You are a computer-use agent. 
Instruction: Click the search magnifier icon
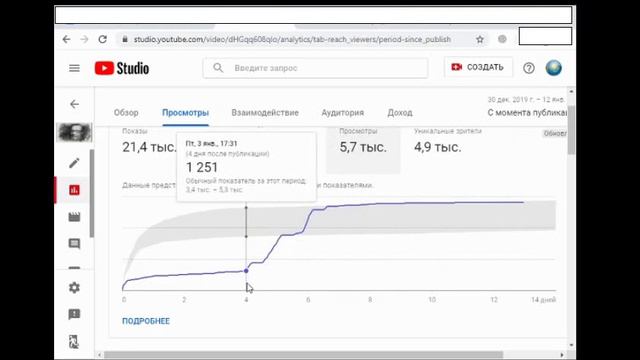[218, 68]
